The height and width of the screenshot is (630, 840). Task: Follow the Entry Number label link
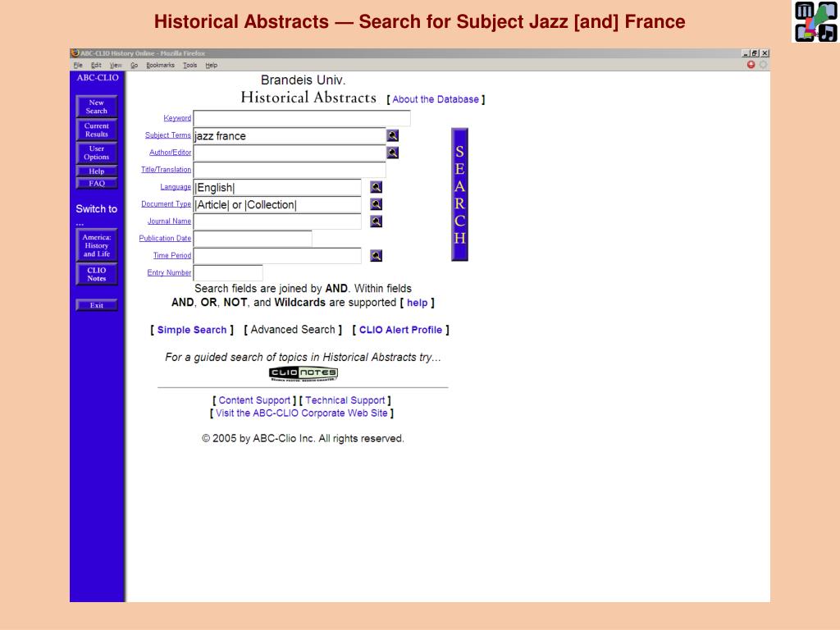click(x=169, y=272)
